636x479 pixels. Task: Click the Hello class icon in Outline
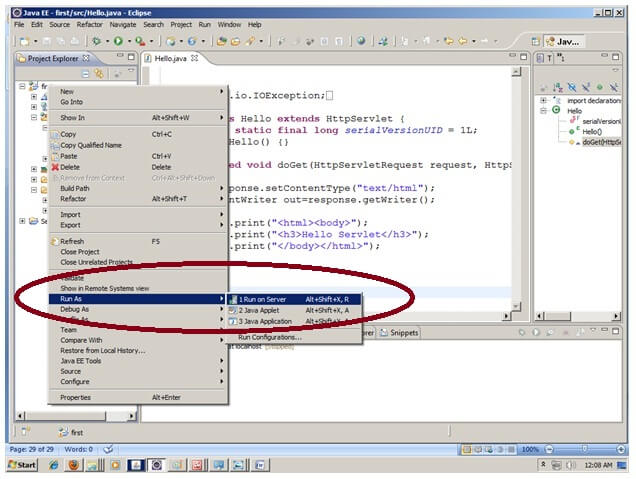[556, 110]
